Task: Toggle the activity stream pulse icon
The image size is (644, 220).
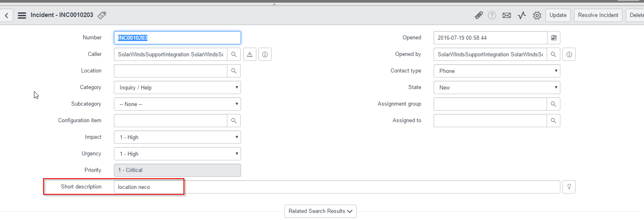Action: [522, 15]
